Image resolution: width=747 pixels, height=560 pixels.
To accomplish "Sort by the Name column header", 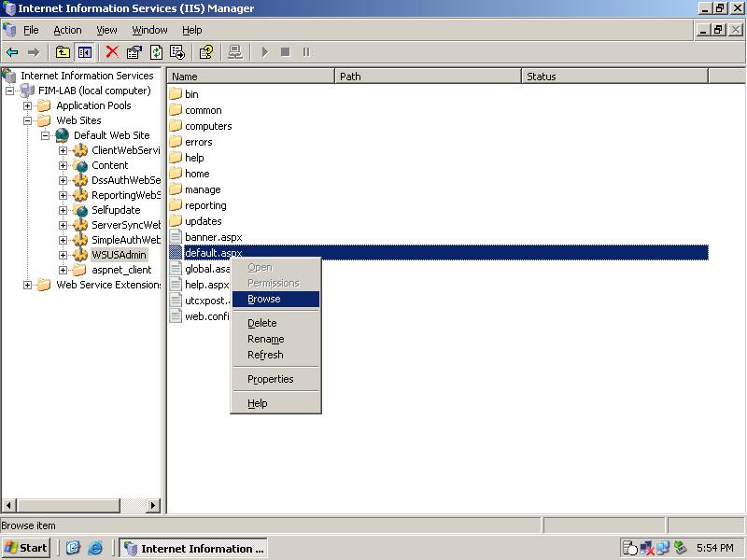I will [251, 77].
